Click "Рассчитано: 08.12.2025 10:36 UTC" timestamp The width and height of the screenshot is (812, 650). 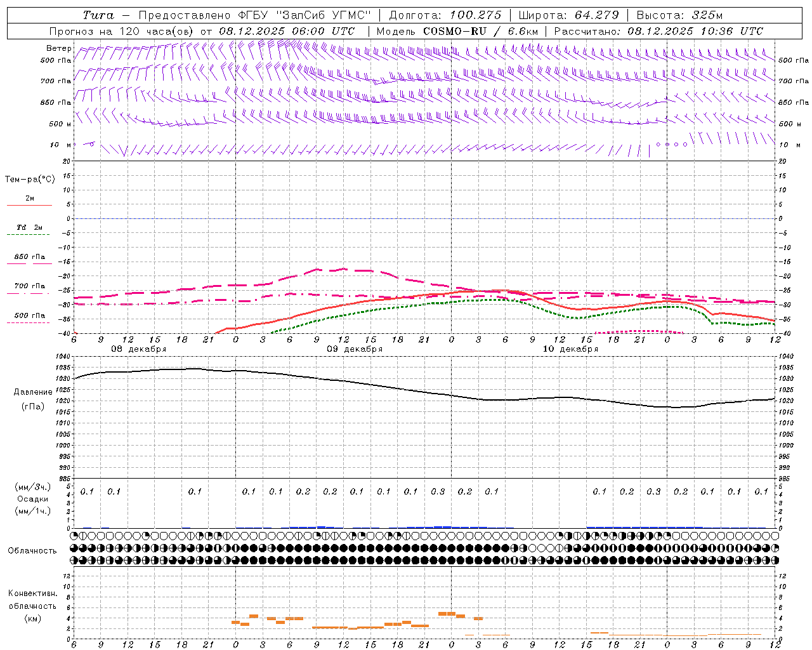pyautogui.click(x=658, y=31)
